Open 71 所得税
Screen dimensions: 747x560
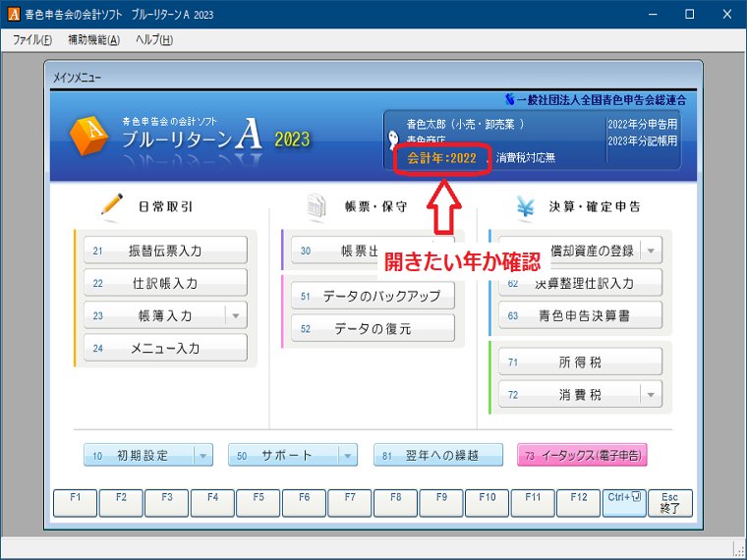tap(580, 362)
